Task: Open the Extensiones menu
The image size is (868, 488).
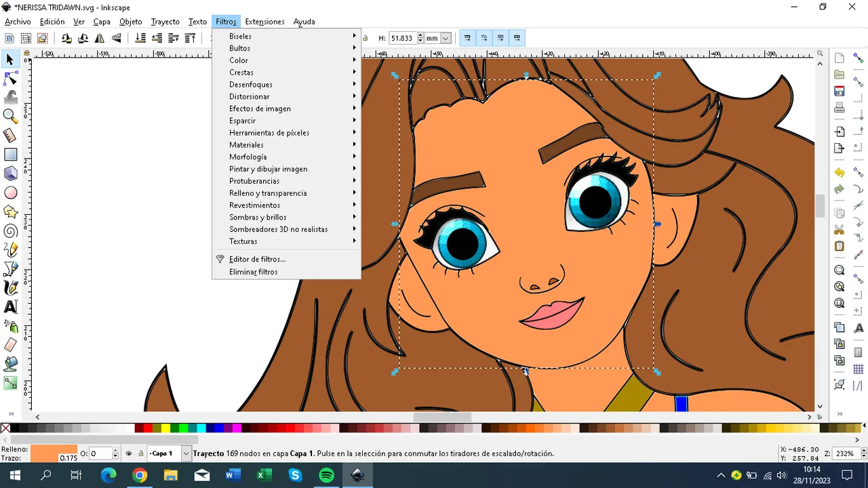Action: [264, 22]
